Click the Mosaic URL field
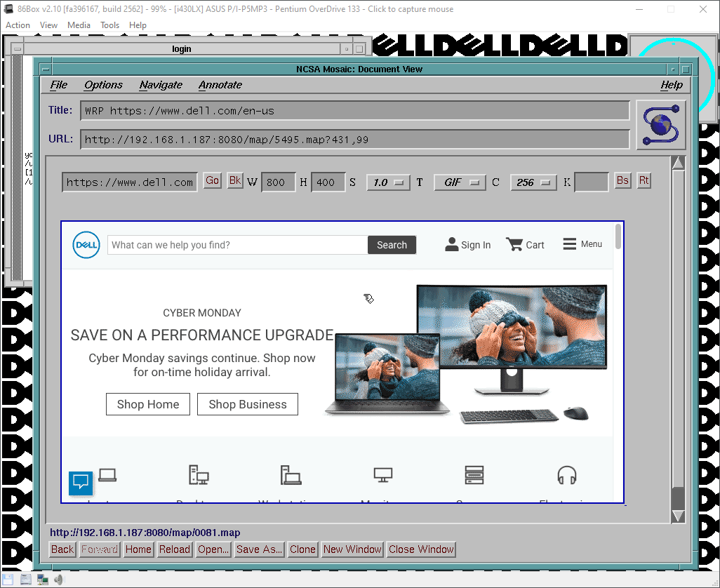Image resolution: width=720 pixels, height=588 pixels. pos(355,140)
